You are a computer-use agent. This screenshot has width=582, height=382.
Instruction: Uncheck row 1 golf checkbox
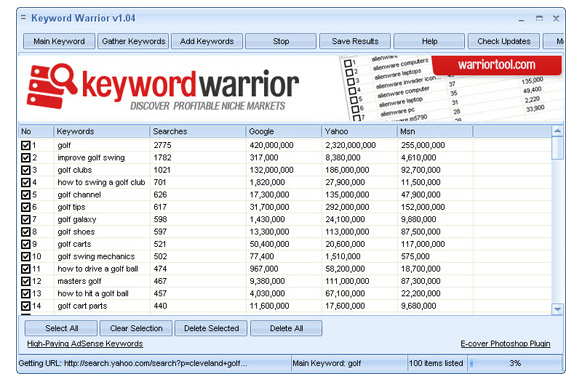pyautogui.click(x=26, y=145)
